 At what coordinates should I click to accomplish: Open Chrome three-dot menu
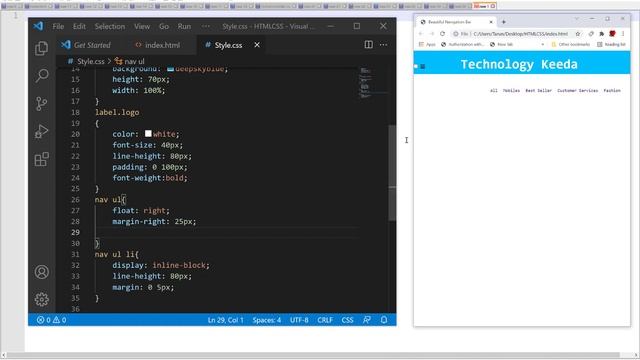click(623, 34)
